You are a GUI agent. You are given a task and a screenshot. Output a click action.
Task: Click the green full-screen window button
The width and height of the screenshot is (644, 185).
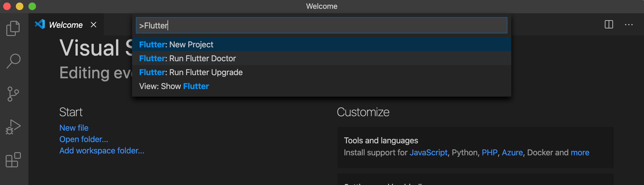[32, 6]
